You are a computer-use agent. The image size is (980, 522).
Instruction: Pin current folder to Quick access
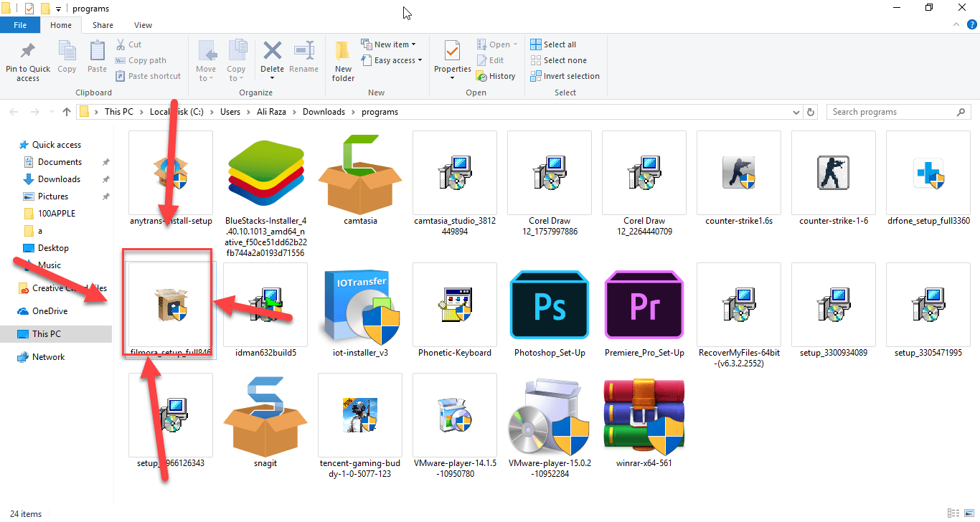[27, 62]
